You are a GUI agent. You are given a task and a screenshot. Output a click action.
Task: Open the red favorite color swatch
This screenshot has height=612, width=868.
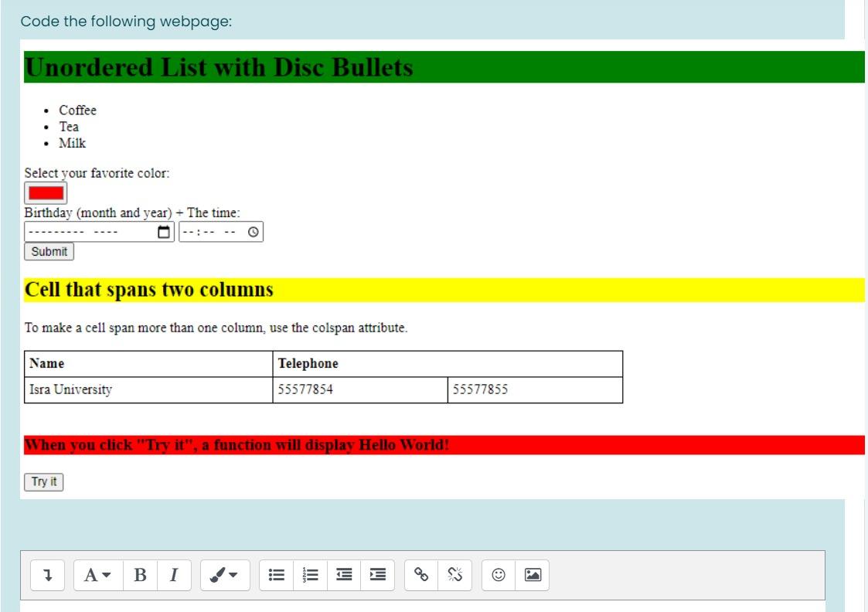46,193
